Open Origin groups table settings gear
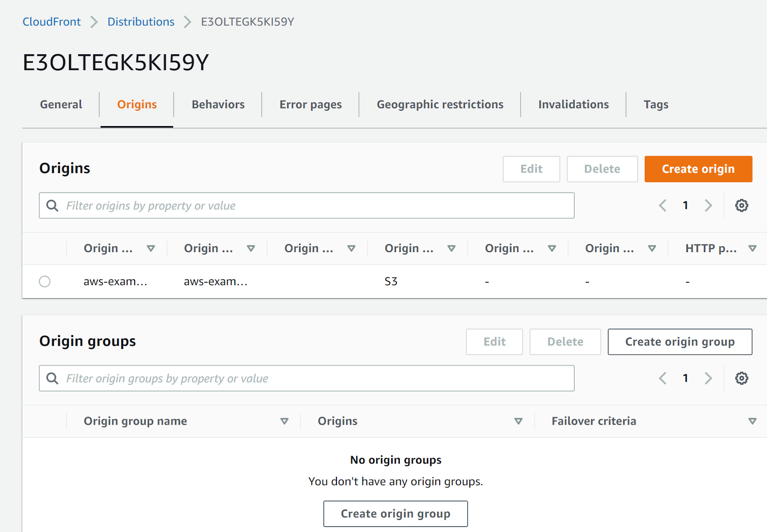767x532 pixels. coord(742,378)
